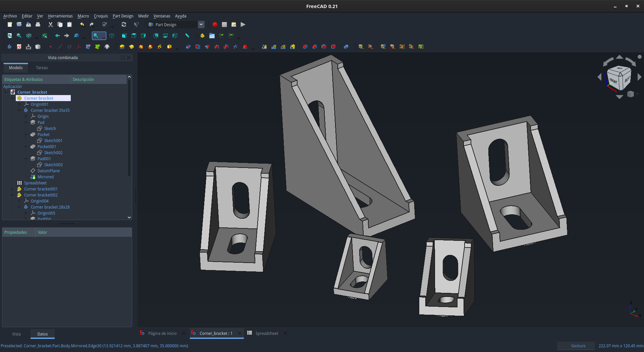
Task: Toggle the draw style selector button
Action: [29, 36]
